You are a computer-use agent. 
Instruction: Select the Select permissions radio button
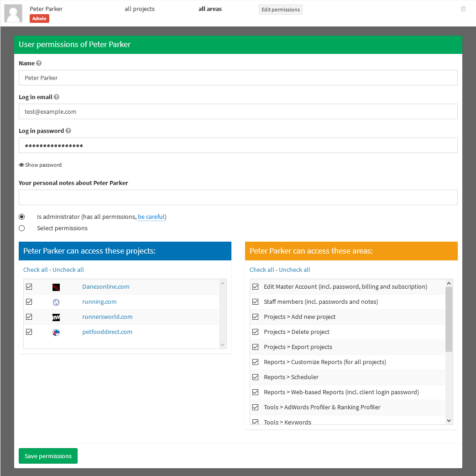pos(21,228)
